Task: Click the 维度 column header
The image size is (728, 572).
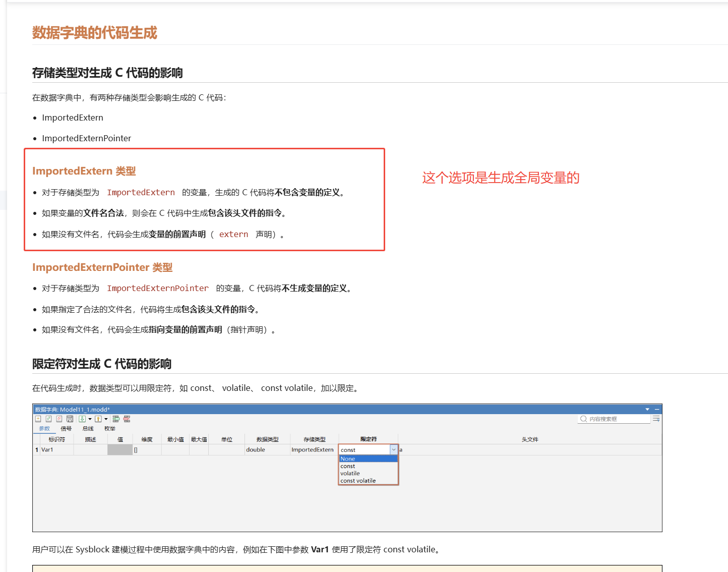Action: coord(147,439)
